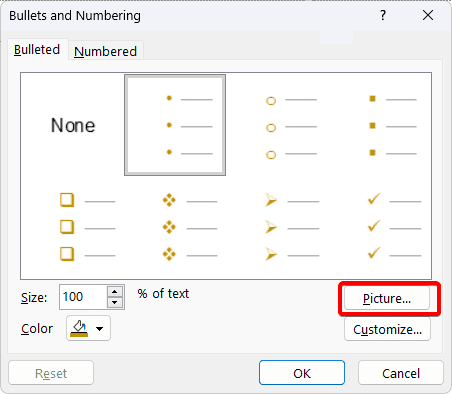This screenshot has width=452, height=394.
Task: Dismiss dialog with Cancel button
Action: (x=401, y=373)
